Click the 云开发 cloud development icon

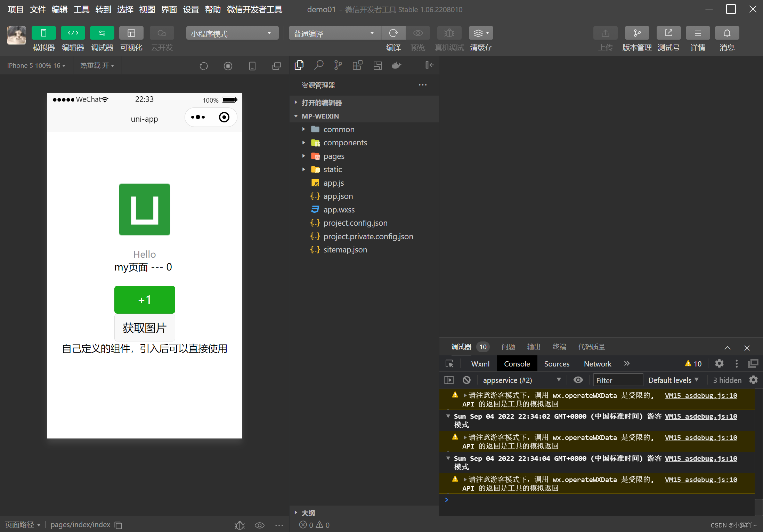point(162,33)
